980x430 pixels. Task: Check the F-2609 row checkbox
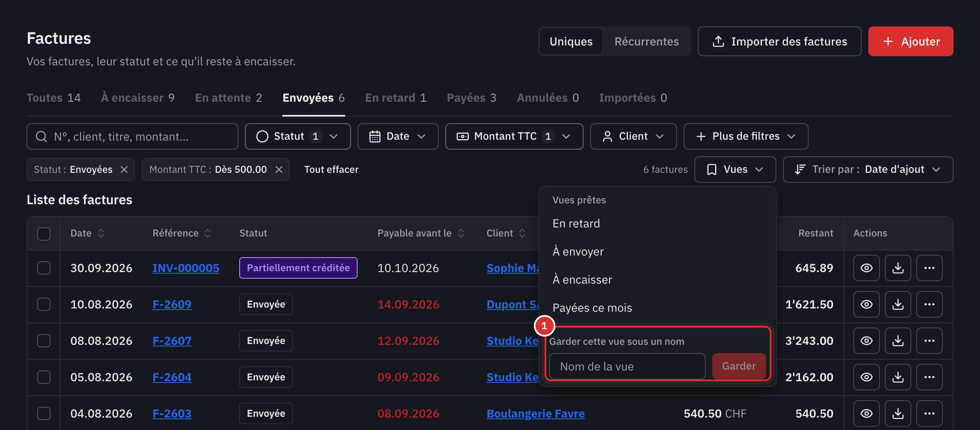coord(44,304)
